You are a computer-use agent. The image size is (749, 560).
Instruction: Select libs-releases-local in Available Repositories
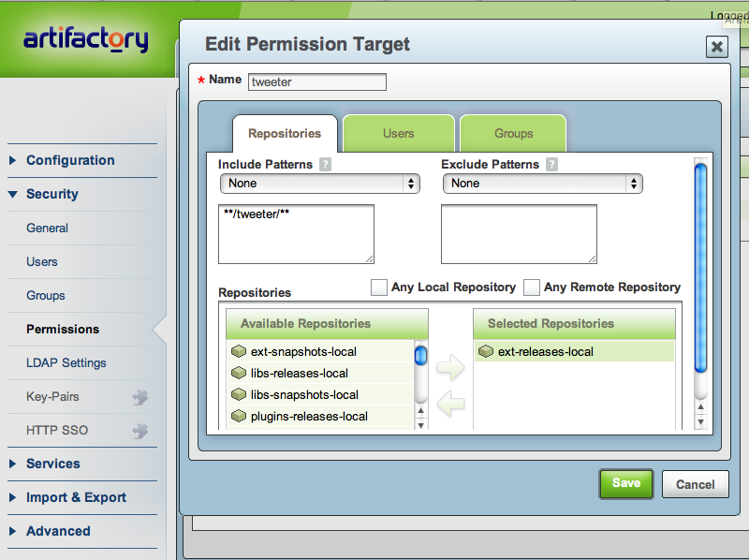(319, 373)
